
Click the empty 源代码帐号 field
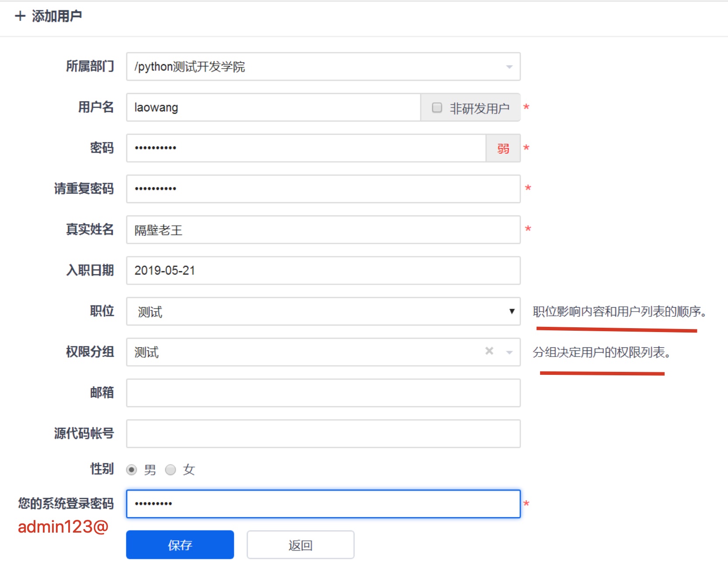[x=323, y=433]
